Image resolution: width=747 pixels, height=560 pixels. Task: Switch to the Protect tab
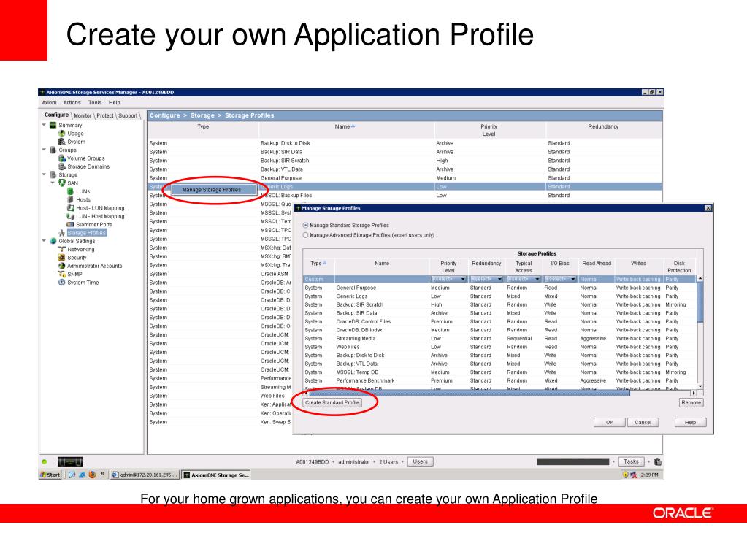105,115
